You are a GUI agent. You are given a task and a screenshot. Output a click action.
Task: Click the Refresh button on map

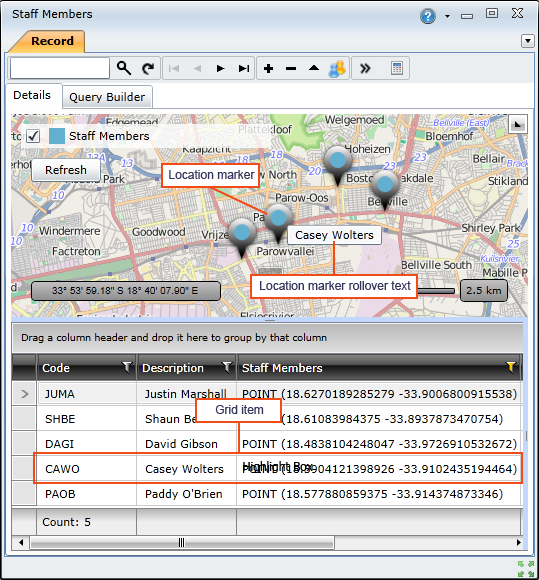pyautogui.click(x=66, y=170)
